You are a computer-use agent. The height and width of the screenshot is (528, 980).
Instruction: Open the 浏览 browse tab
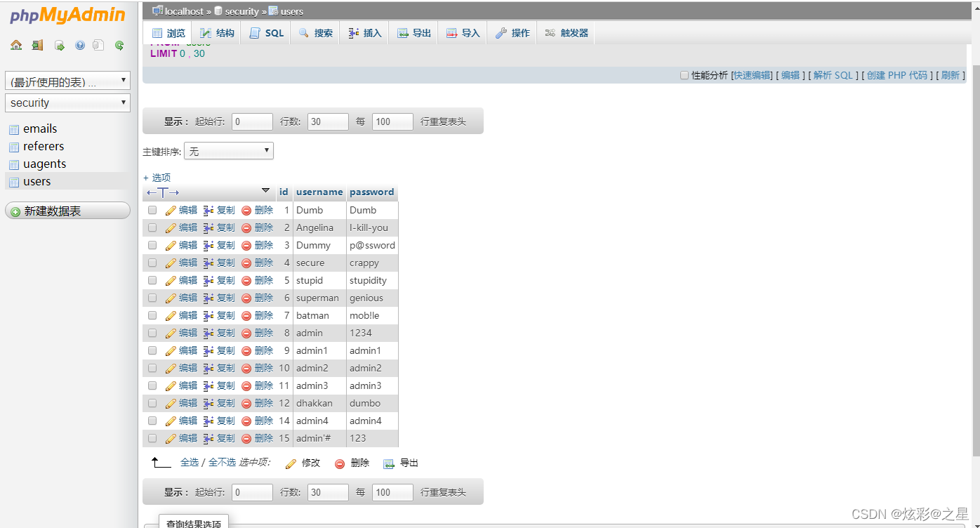click(x=168, y=33)
